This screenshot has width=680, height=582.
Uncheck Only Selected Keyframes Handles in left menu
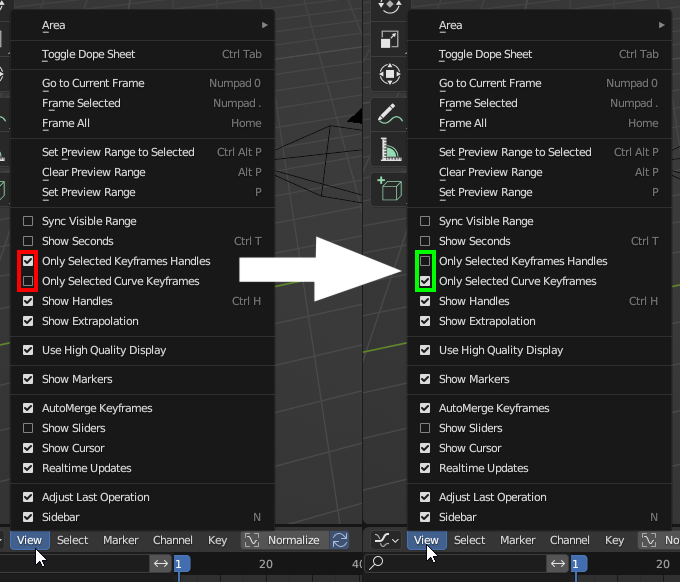[28, 261]
